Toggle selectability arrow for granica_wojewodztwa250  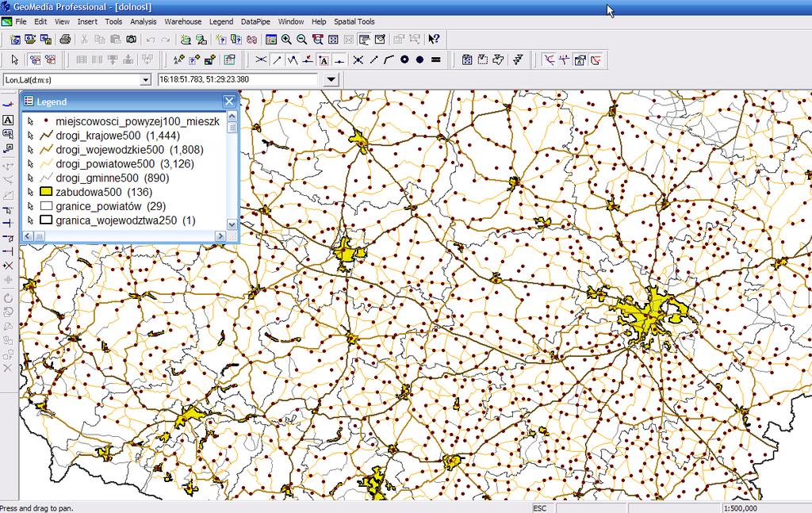point(31,220)
